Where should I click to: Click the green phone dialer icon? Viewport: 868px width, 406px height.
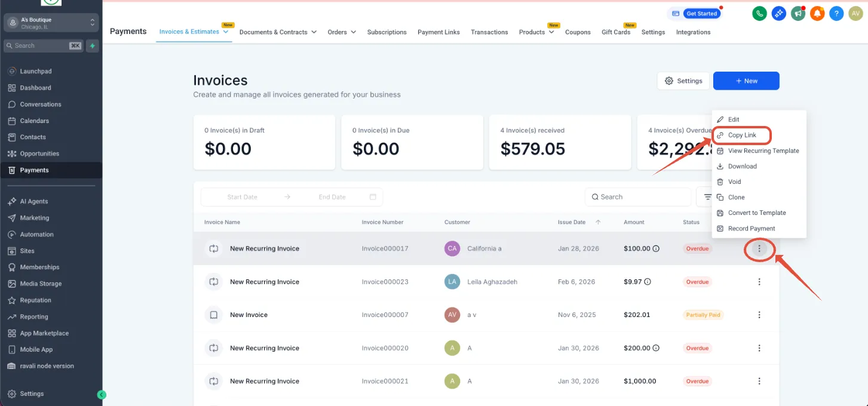[x=759, y=14]
